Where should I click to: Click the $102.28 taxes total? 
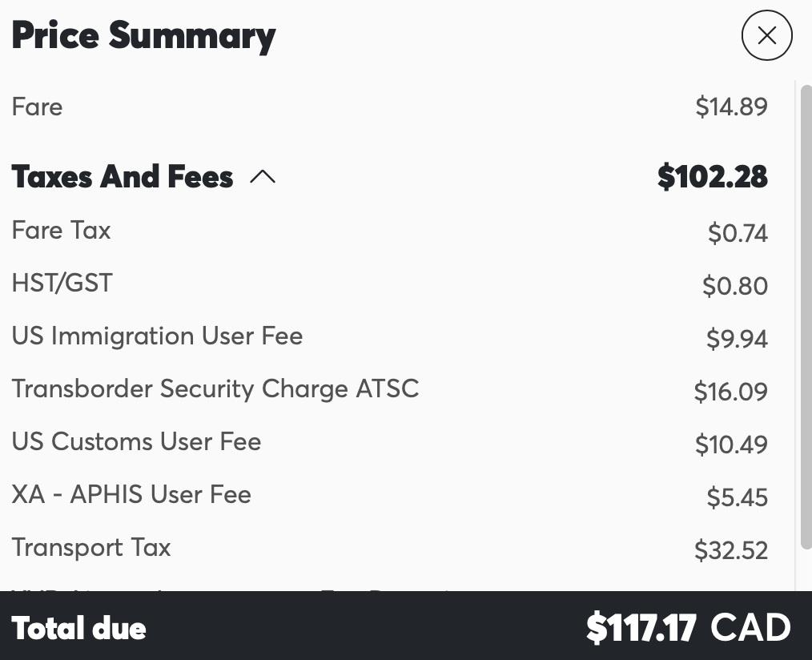tap(712, 177)
